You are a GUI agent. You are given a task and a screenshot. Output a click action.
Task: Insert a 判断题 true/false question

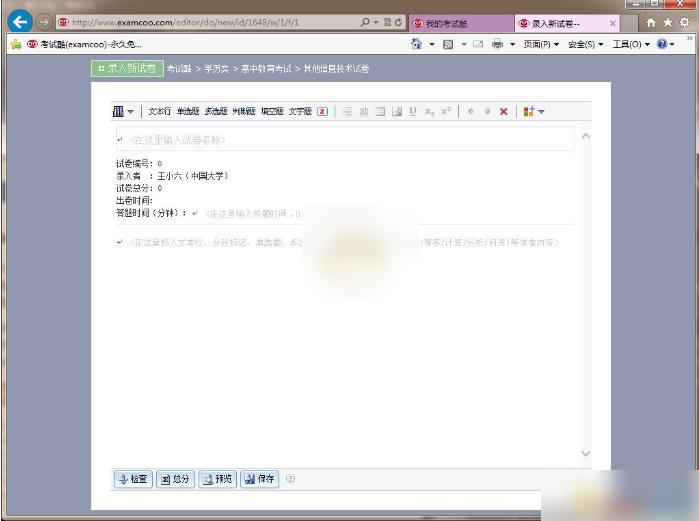(x=244, y=111)
